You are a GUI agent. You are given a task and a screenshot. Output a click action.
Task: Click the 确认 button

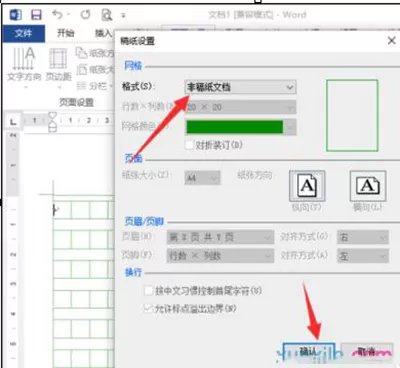click(309, 351)
